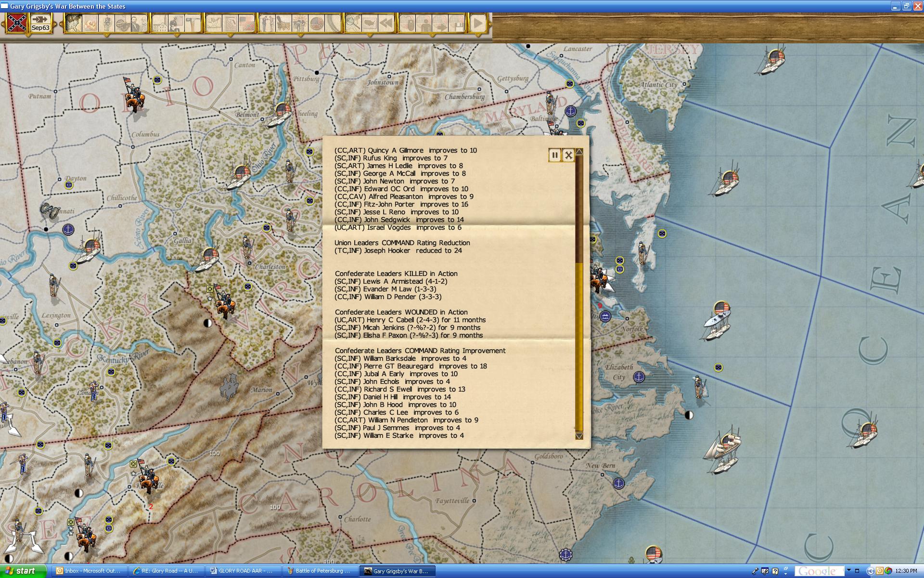Viewport: 924px width, 578px height.
Task: Click 'Henry C Cabell' wounded entry
Action: (410, 320)
